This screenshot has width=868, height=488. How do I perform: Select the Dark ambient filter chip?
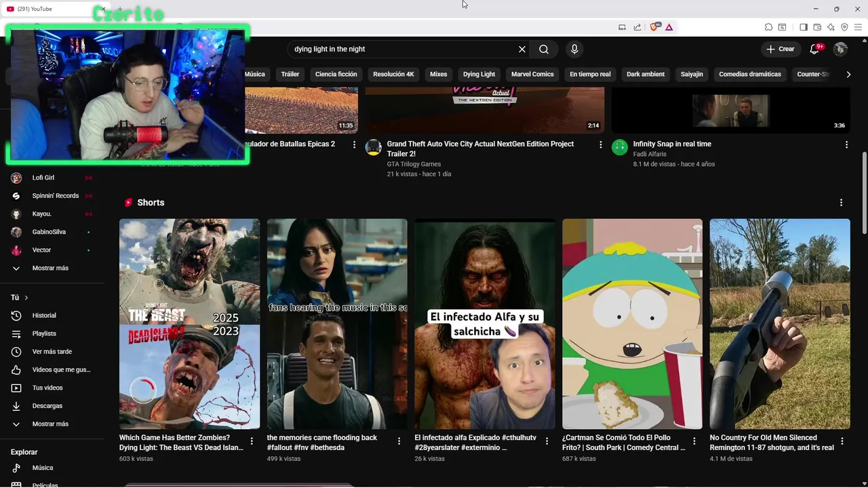[646, 75]
